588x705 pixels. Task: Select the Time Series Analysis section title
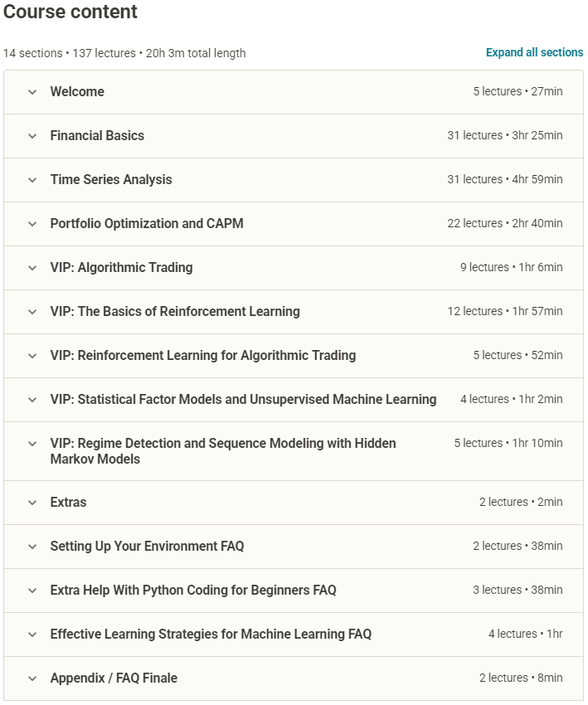pyautogui.click(x=111, y=180)
